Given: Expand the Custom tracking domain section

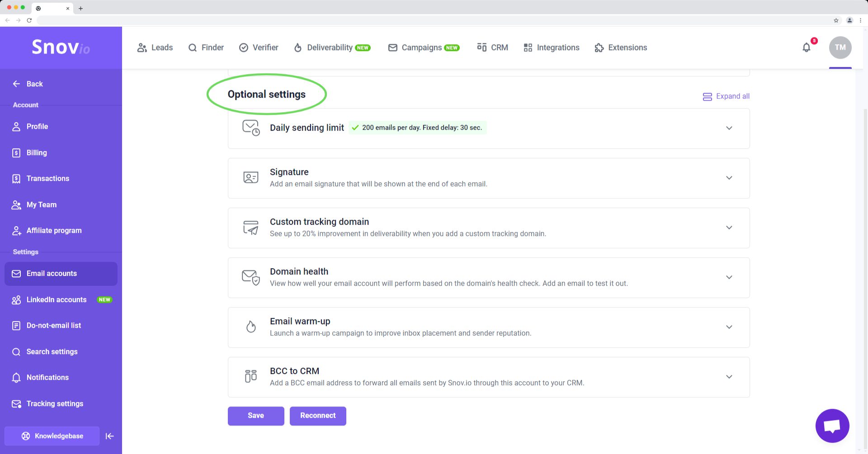Looking at the screenshot, I should point(729,227).
